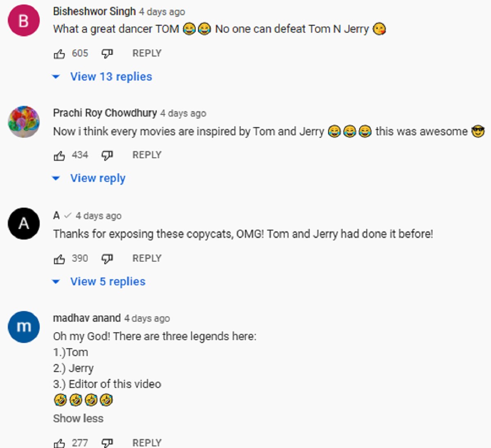Like madhav anand's three legends comment
The height and width of the screenshot is (448, 491).
click(x=59, y=443)
